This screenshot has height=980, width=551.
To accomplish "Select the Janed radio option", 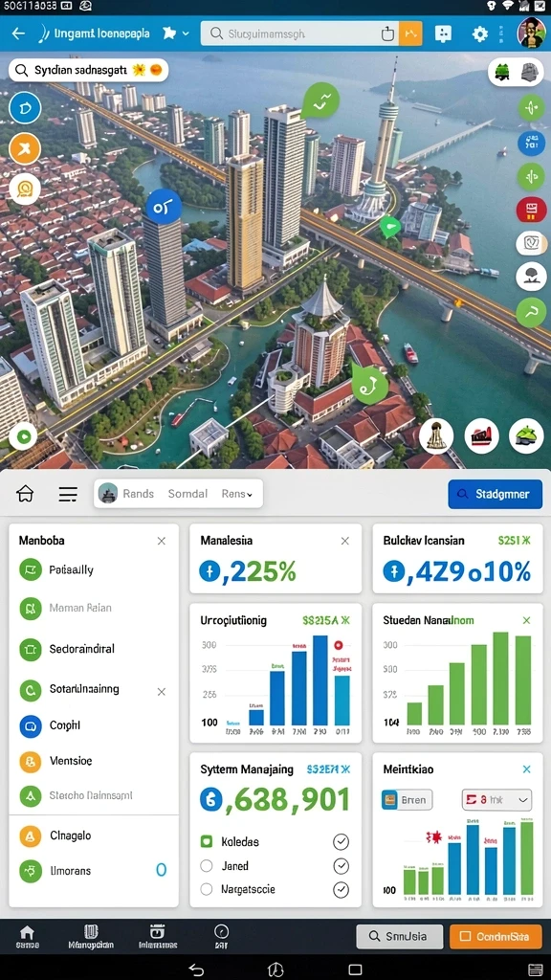I will [x=207, y=865].
